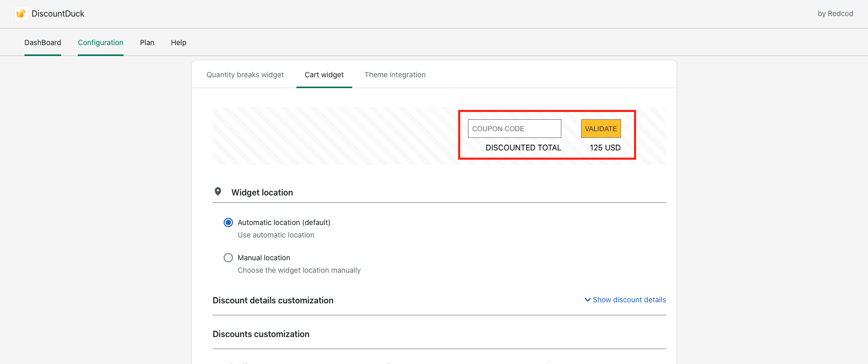Select the Cart widget tab
This screenshot has height=364, width=868.
coord(324,75)
